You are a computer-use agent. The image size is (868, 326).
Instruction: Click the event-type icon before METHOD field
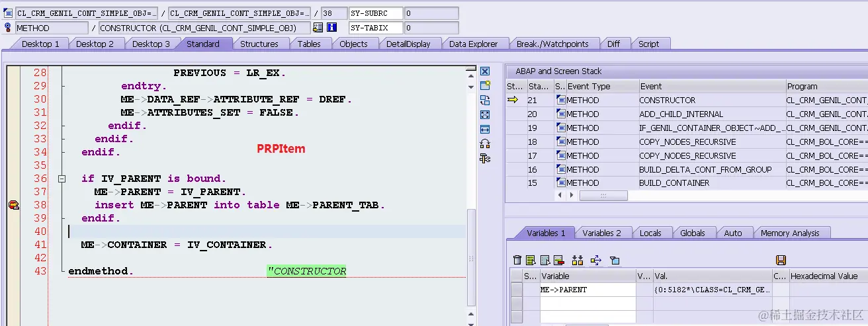[x=8, y=28]
